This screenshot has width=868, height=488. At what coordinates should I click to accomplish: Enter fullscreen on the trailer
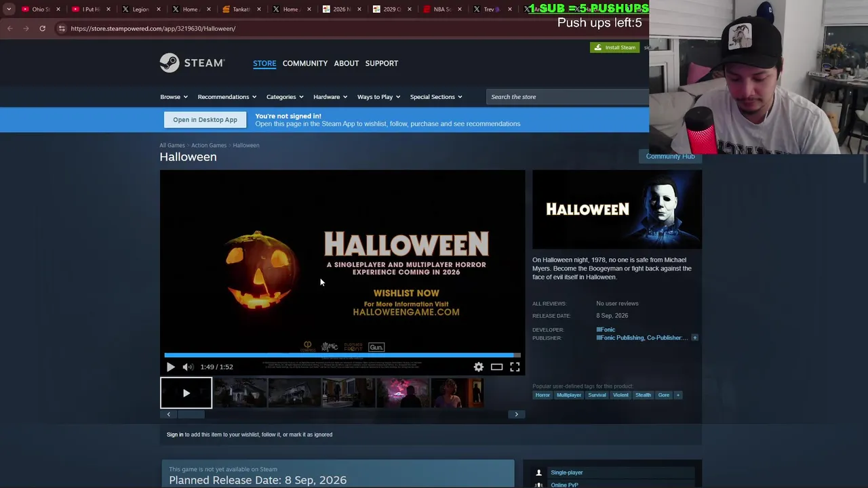click(515, 367)
